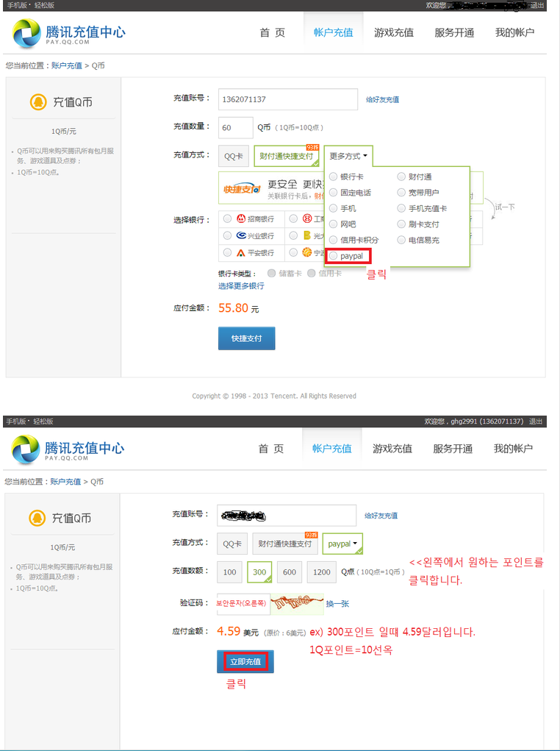Click 给好友充值 link beside account 1362071137
Screen dimensions: 560x751
click(x=382, y=99)
